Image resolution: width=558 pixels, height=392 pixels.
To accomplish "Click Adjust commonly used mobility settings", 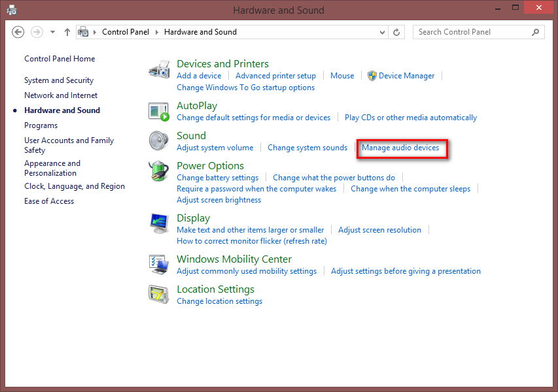I will pos(247,271).
